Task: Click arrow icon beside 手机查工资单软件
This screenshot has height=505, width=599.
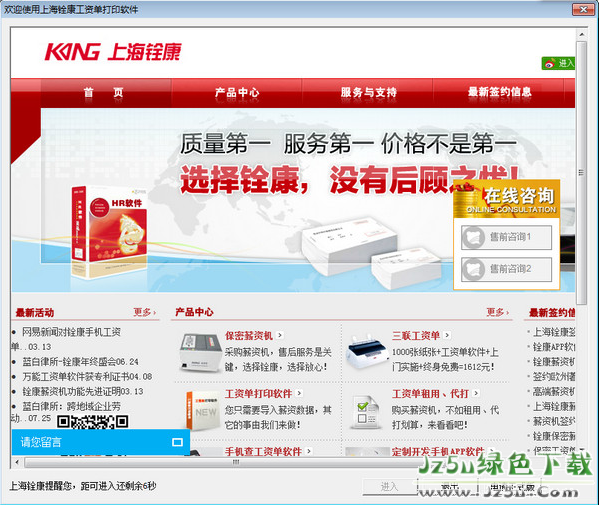Action: (x=309, y=451)
